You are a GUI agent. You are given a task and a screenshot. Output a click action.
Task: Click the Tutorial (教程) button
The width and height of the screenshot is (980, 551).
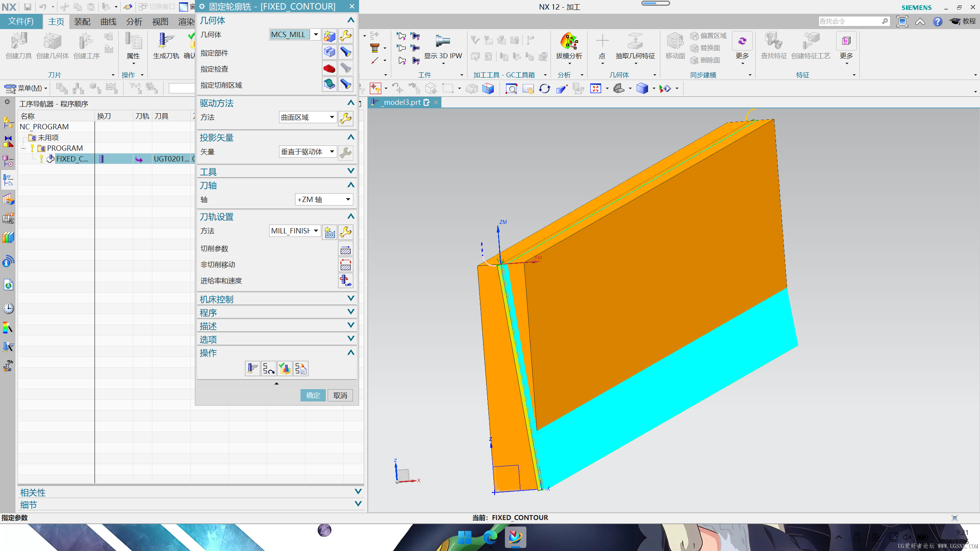coord(963,21)
